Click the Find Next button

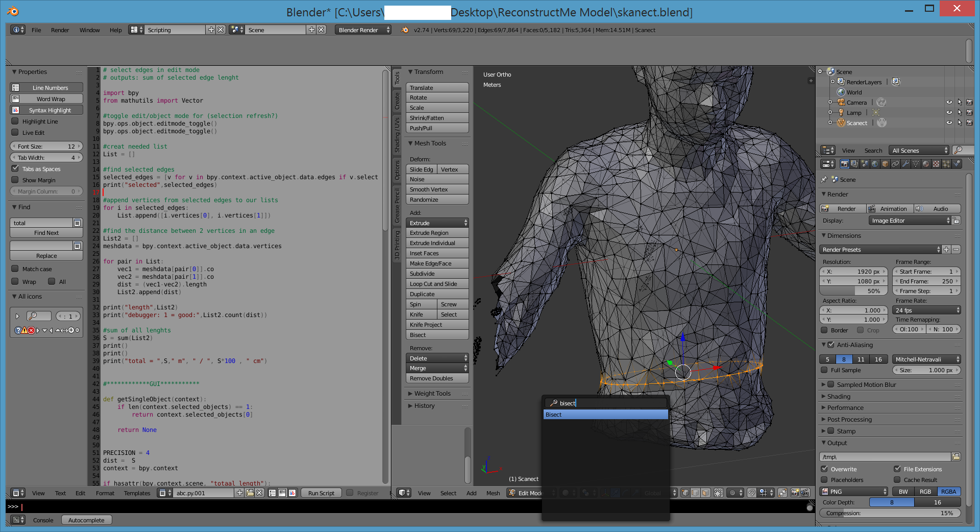tap(46, 232)
